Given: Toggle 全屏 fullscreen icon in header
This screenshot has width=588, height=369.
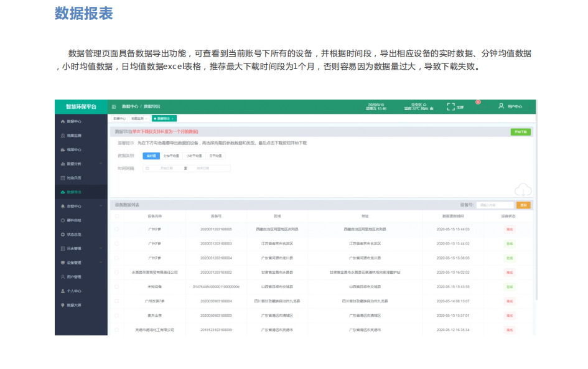Looking at the screenshot, I should (450, 107).
